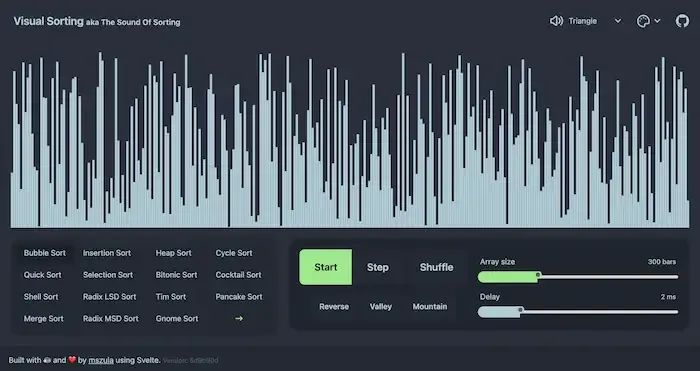The height and width of the screenshot is (371, 700).
Task: Select Bubble Sort algorithm
Action: tap(45, 253)
